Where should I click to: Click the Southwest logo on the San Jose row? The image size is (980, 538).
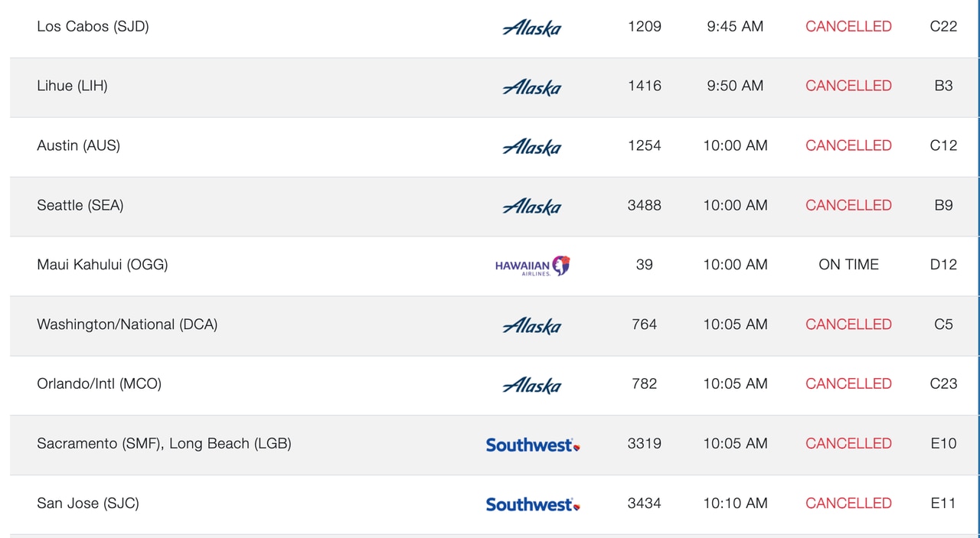coord(532,504)
